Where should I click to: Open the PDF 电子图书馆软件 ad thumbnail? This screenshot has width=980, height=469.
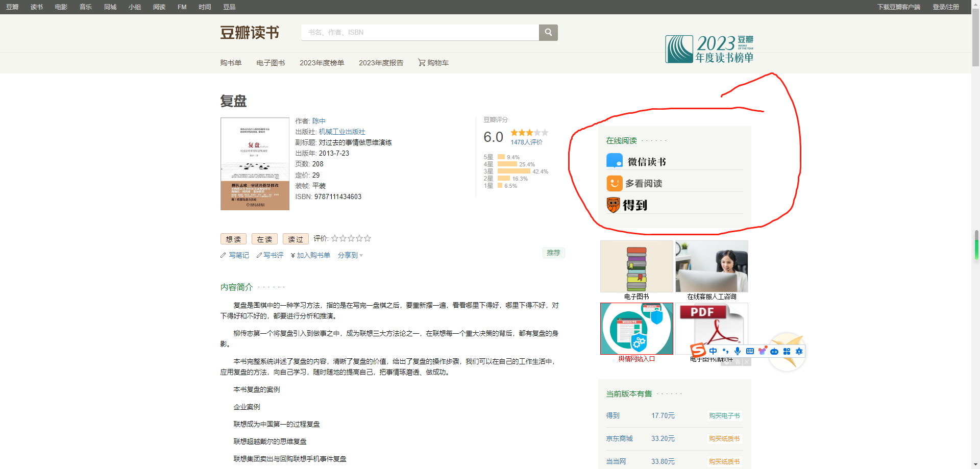712,329
